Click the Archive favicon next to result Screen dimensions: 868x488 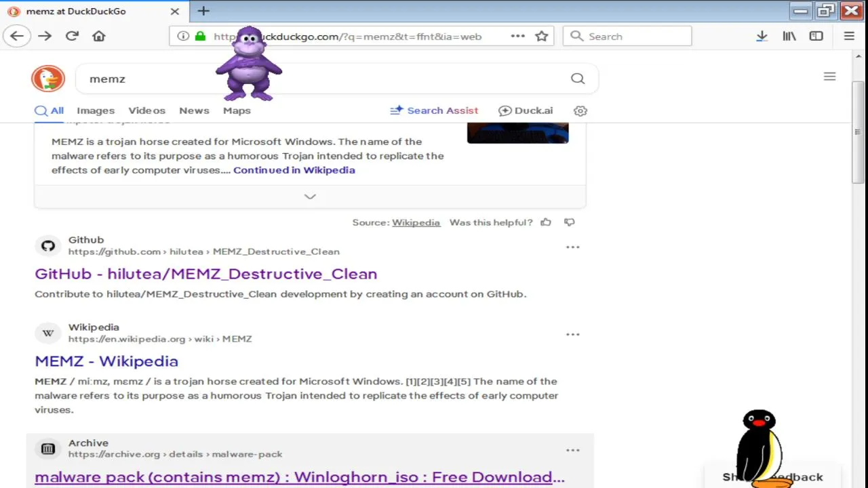pos(47,448)
